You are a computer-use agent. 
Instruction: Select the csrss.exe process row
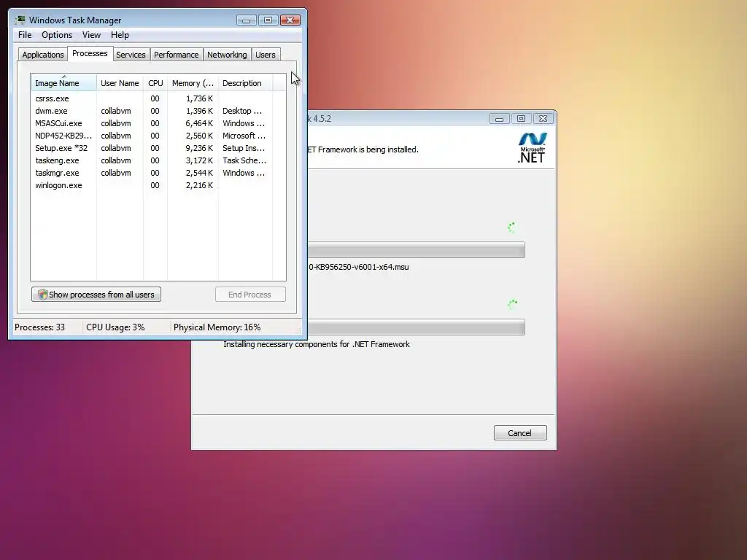(152, 98)
